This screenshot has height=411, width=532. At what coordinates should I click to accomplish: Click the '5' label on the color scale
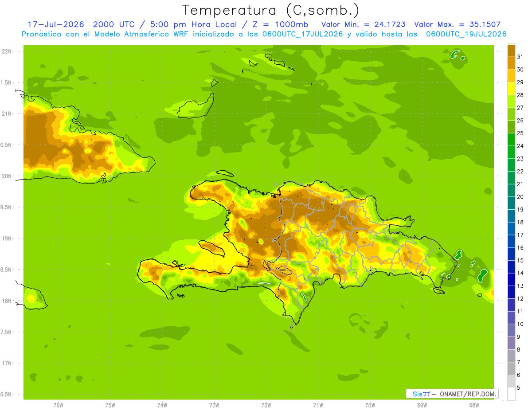(519, 388)
